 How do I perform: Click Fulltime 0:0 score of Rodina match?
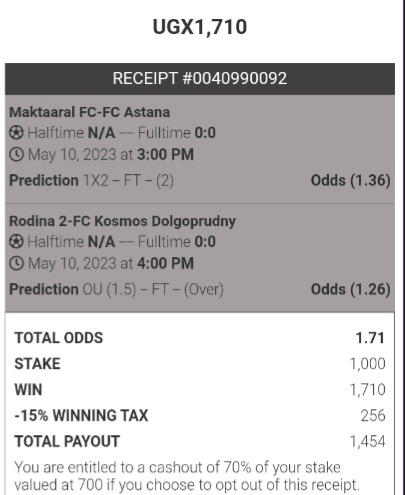[177, 242]
